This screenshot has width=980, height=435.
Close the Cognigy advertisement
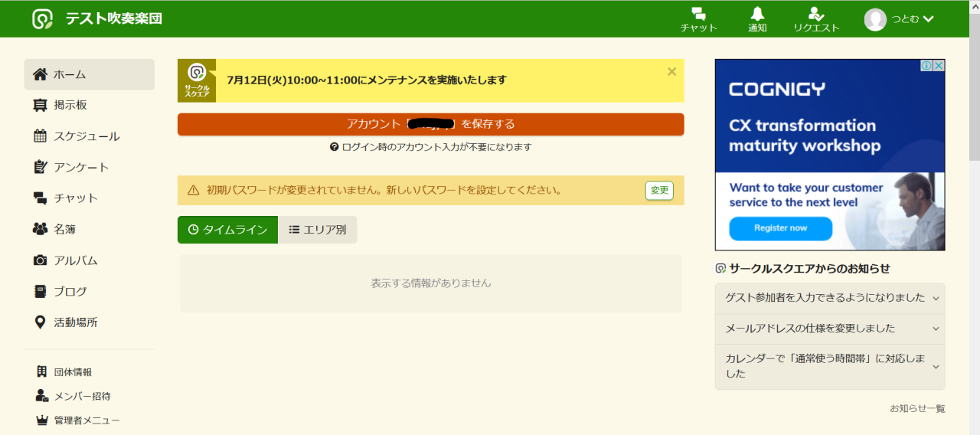939,66
